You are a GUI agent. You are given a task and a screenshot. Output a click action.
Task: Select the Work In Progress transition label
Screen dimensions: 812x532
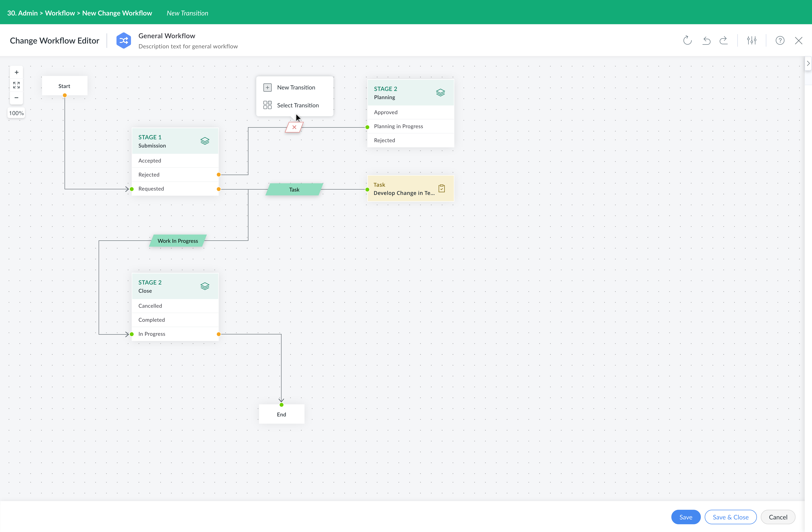click(x=178, y=241)
